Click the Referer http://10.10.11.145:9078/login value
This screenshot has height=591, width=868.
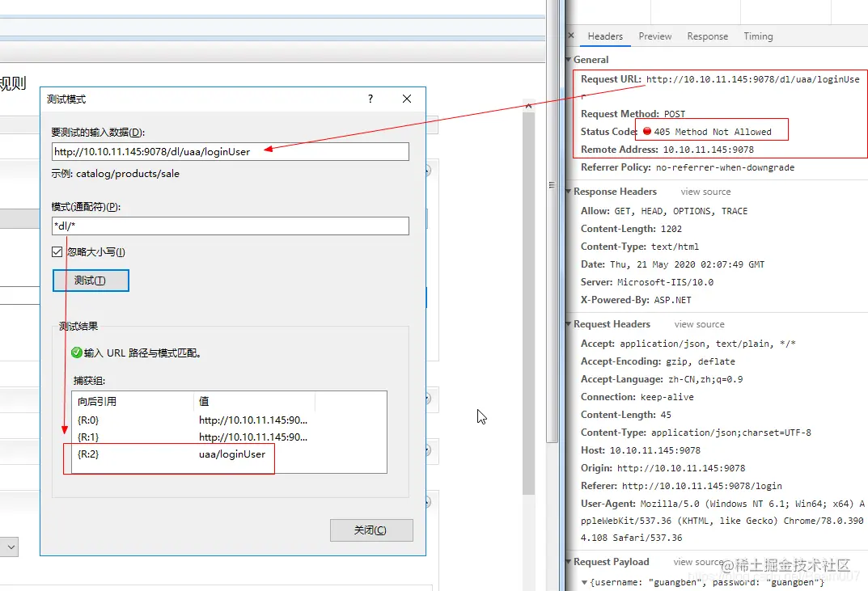click(x=702, y=486)
